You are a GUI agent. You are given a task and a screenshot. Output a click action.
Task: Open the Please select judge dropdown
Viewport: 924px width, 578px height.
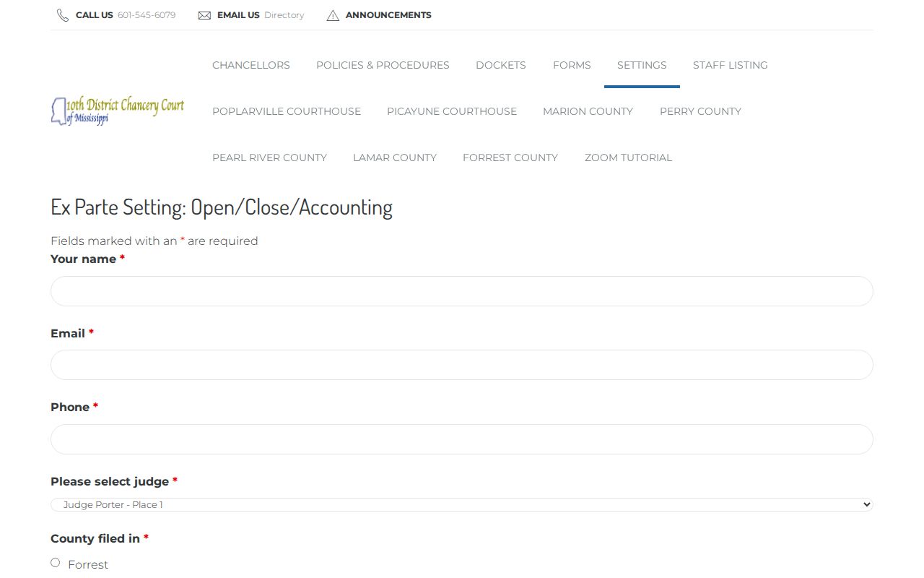coord(462,504)
